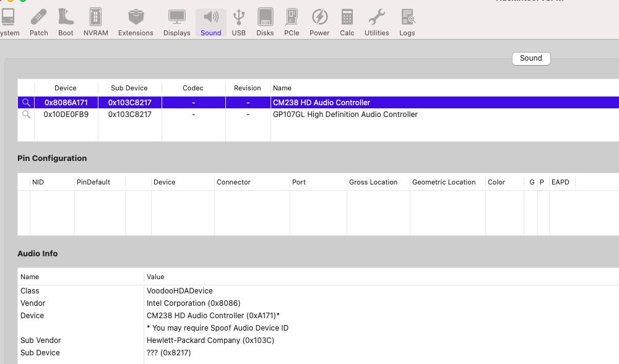Click the magnifier beside CM238 controller row
The width and height of the screenshot is (619, 364).
point(25,102)
